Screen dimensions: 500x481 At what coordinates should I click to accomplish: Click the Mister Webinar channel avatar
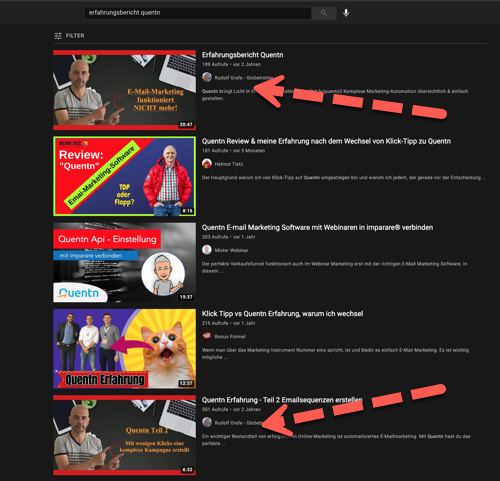click(x=207, y=250)
